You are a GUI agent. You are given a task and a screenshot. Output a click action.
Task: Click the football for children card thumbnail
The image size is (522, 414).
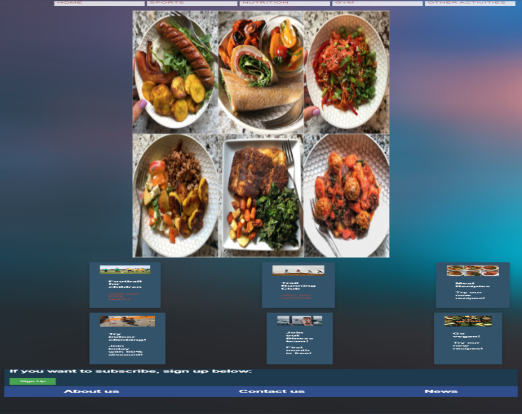(x=125, y=270)
